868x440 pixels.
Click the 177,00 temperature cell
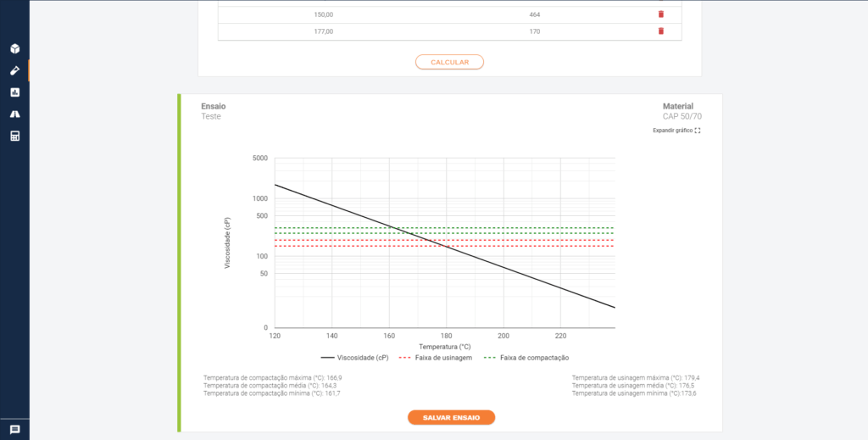[x=323, y=31]
